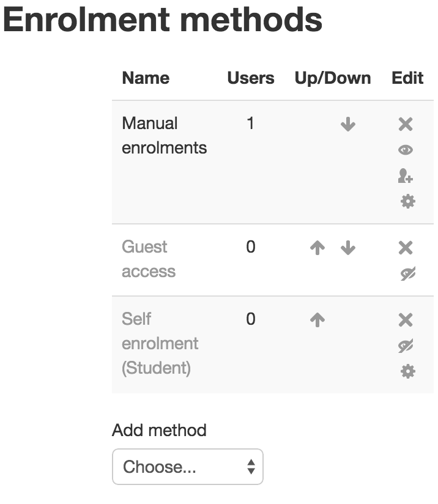Click the Up/Down column header

point(333,78)
